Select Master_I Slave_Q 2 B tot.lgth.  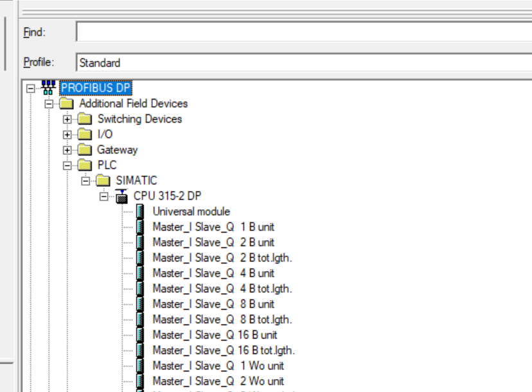tap(222, 258)
